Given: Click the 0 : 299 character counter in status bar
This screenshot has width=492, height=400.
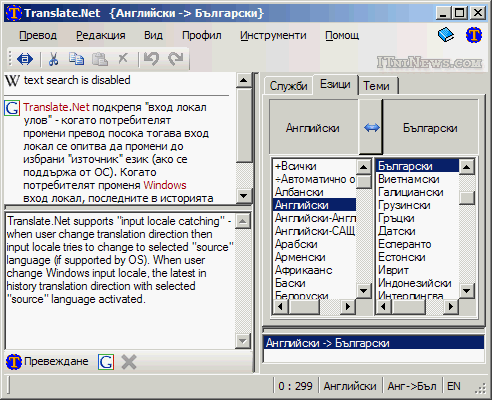Looking at the screenshot, I should [x=295, y=386].
